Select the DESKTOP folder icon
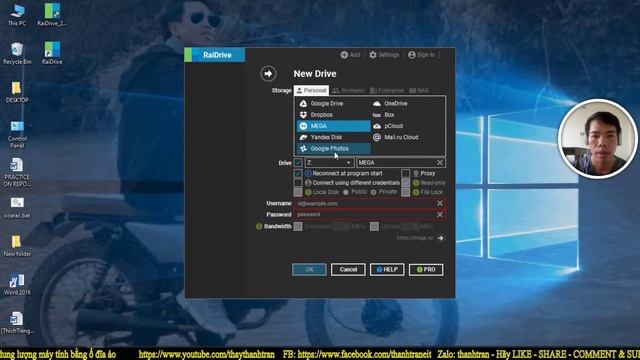Image resolution: width=640 pixels, height=360 pixels. click(x=17, y=92)
